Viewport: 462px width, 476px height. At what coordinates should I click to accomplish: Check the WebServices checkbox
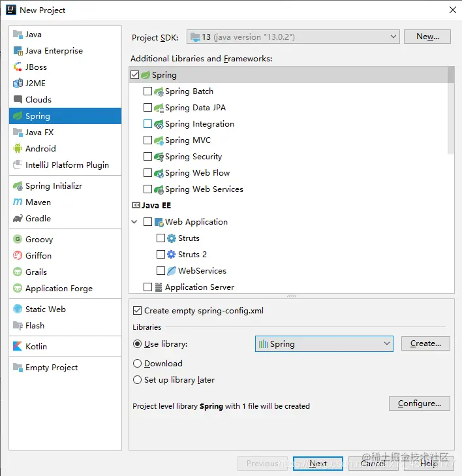click(x=161, y=270)
